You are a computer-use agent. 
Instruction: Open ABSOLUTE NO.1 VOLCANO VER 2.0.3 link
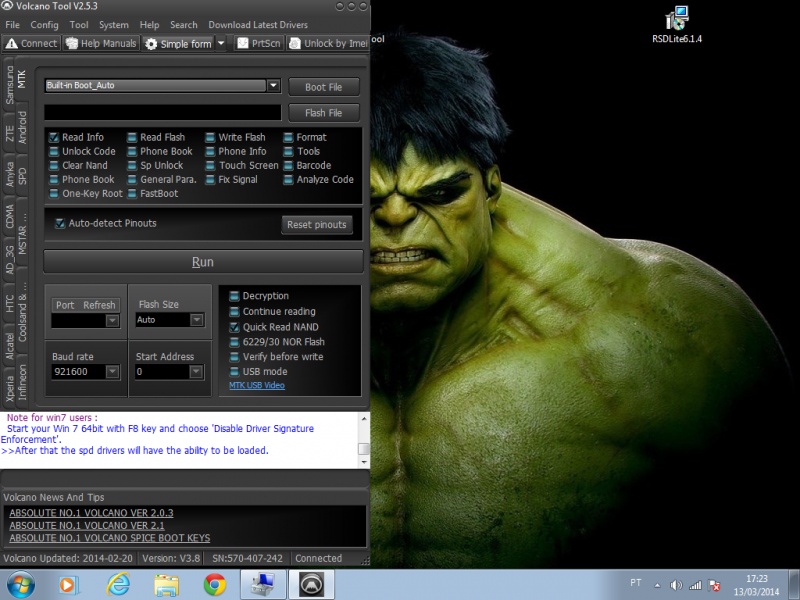91,513
